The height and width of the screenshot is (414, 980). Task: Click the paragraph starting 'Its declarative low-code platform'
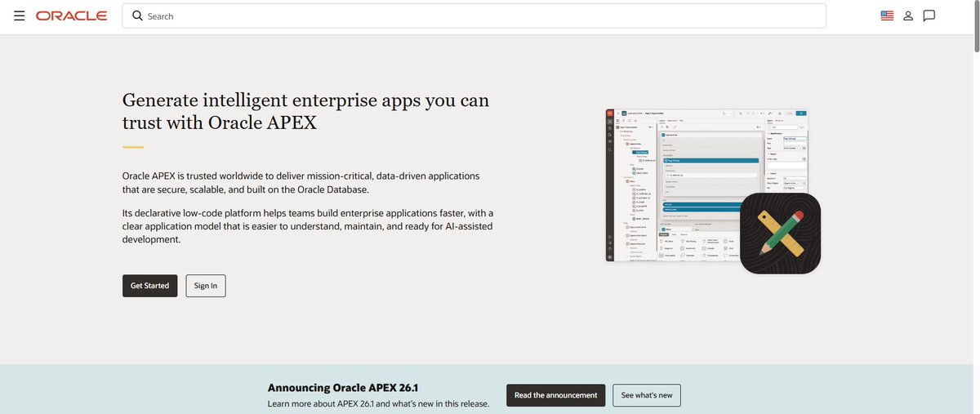308,226
